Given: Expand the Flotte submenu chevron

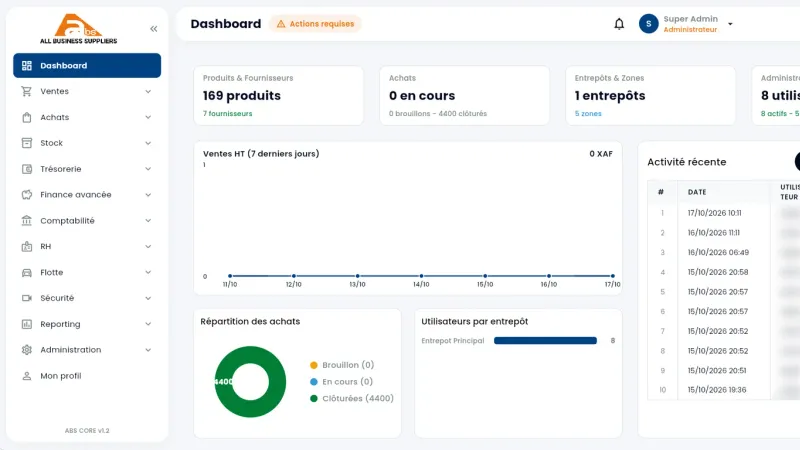Looking at the screenshot, I should [148, 272].
